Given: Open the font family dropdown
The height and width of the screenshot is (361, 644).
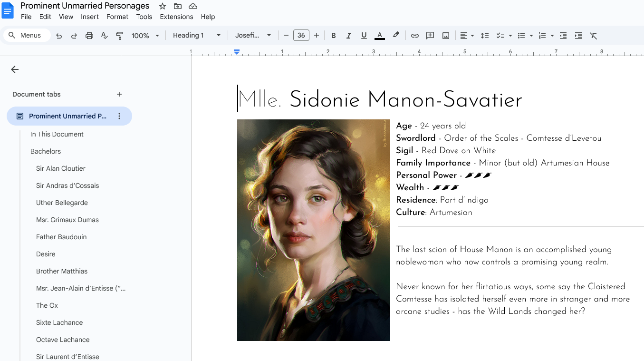Looking at the screenshot, I should point(253,35).
